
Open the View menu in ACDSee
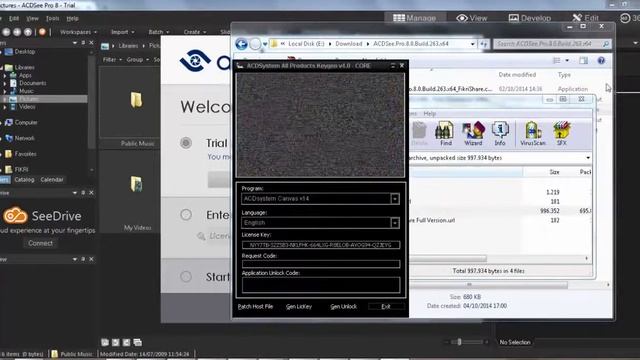tap(32, 18)
